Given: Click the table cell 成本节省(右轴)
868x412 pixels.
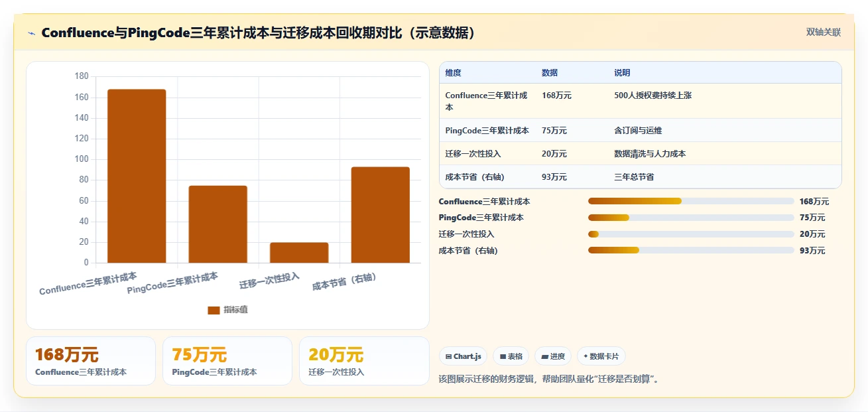Looking at the screenshot, I should (x=487, y=177).
